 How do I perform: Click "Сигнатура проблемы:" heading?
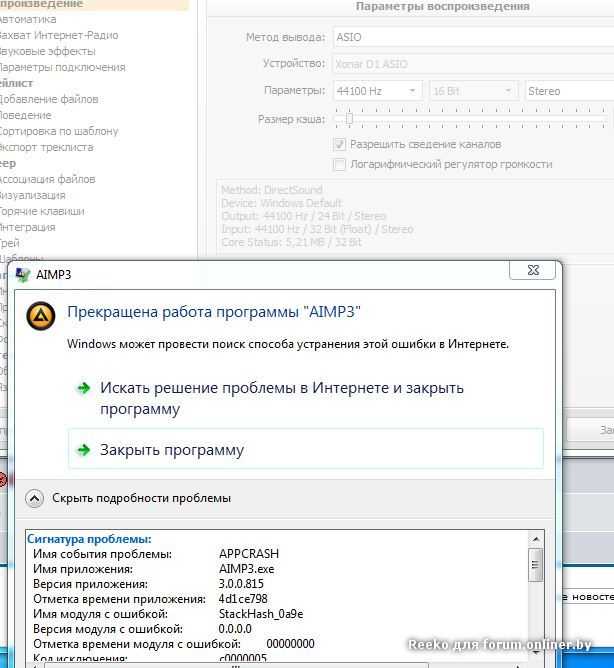89,539
